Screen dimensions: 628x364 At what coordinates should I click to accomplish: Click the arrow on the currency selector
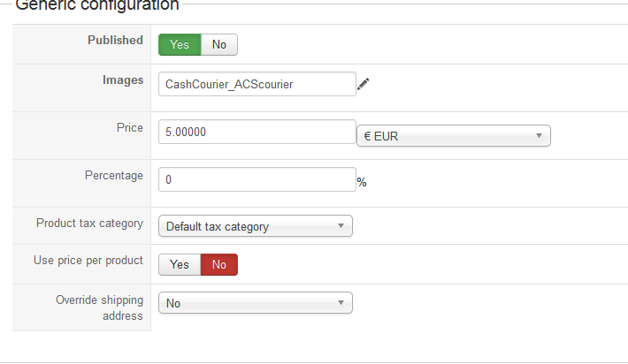point(539,136)
